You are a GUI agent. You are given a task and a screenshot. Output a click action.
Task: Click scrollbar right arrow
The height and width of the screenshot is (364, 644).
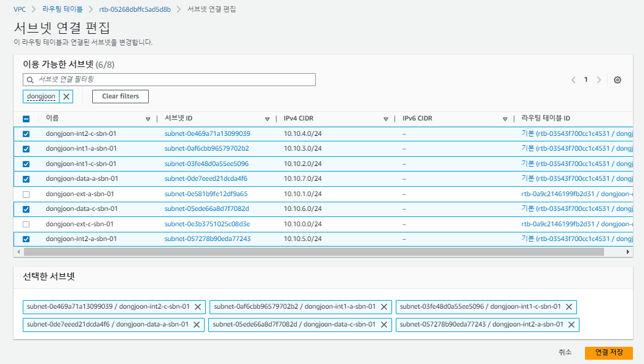point(627,252)
